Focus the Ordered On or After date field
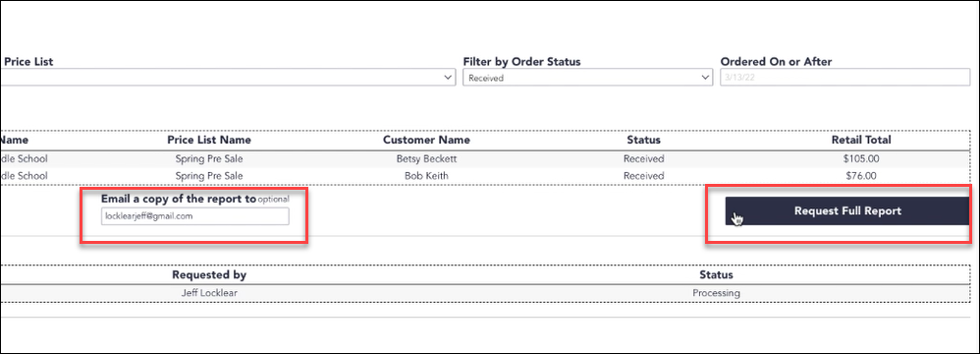The image size is (980, 354). (x=844, y=78)
